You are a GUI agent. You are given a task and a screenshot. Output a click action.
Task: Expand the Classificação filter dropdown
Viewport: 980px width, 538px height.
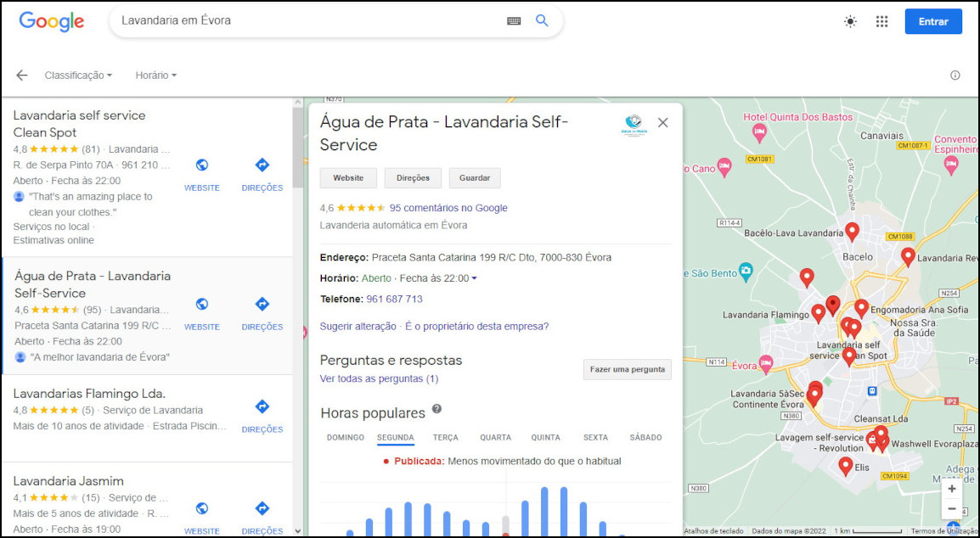tap(78, 75)
